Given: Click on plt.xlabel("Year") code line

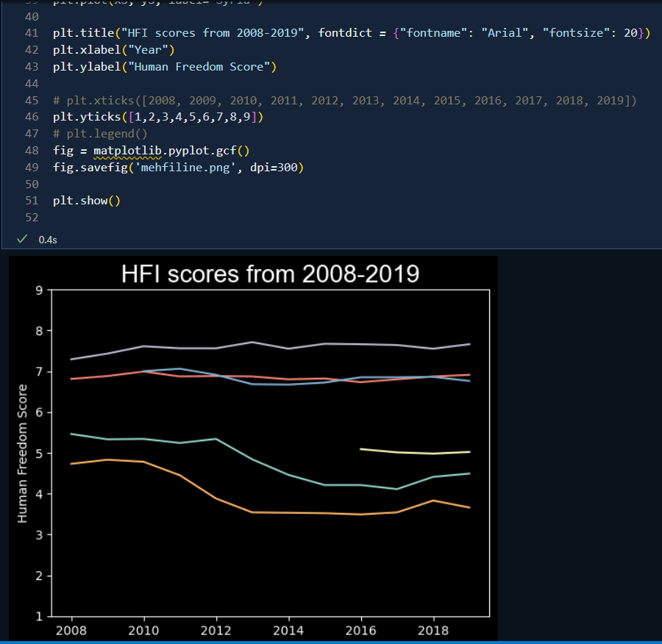Looking at the screenshot, I should 113,50.
